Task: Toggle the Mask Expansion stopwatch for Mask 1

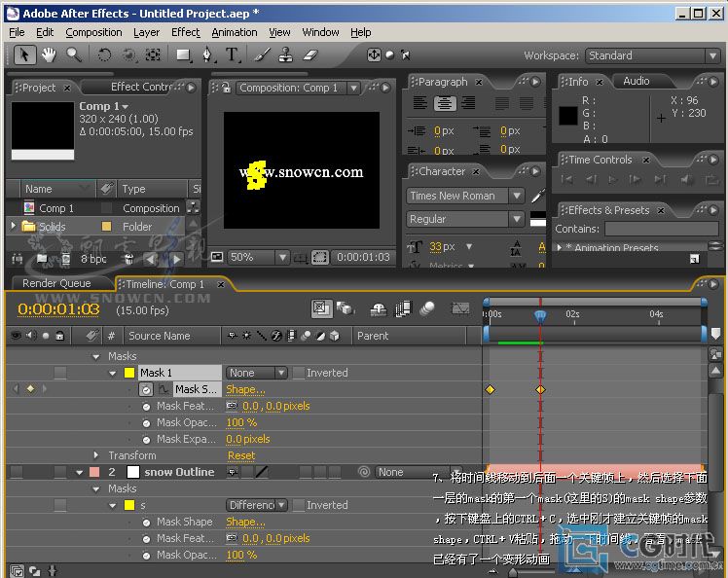Action: [x=146, y=439]
